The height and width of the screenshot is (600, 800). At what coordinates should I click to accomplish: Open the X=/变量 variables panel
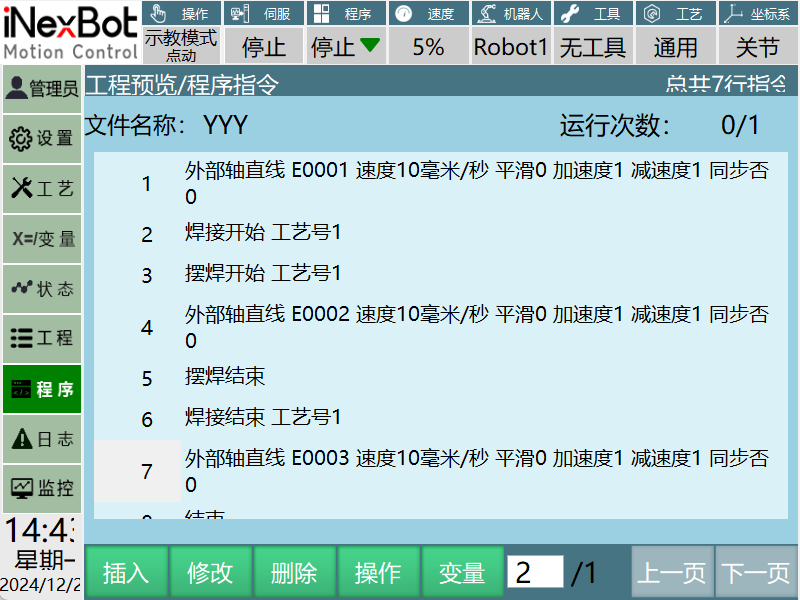tap(41, 239)
